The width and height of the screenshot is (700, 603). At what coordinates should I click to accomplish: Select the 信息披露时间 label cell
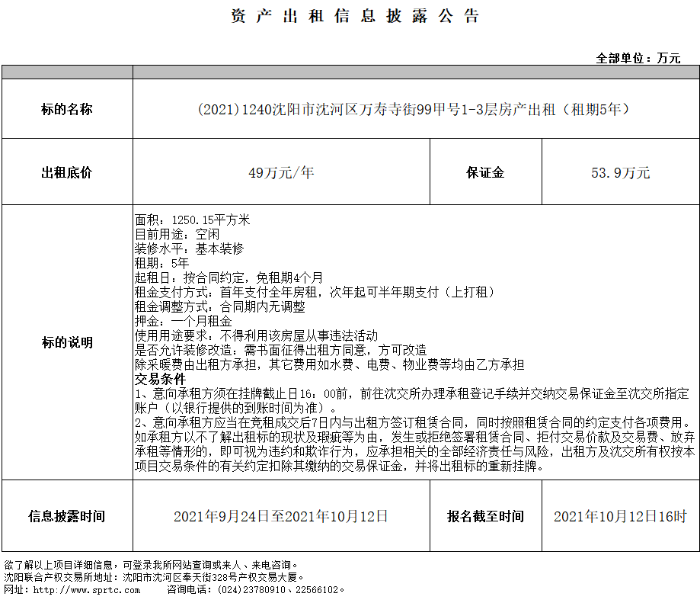click(67, 516)
